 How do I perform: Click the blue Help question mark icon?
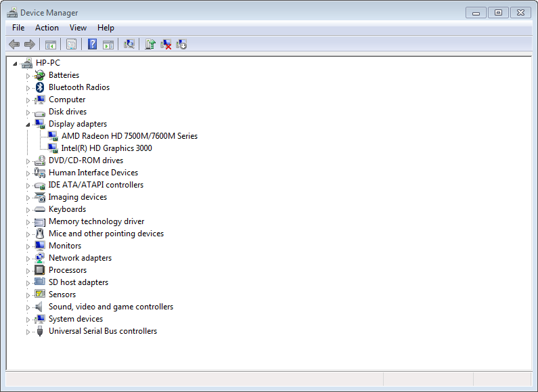92,44
